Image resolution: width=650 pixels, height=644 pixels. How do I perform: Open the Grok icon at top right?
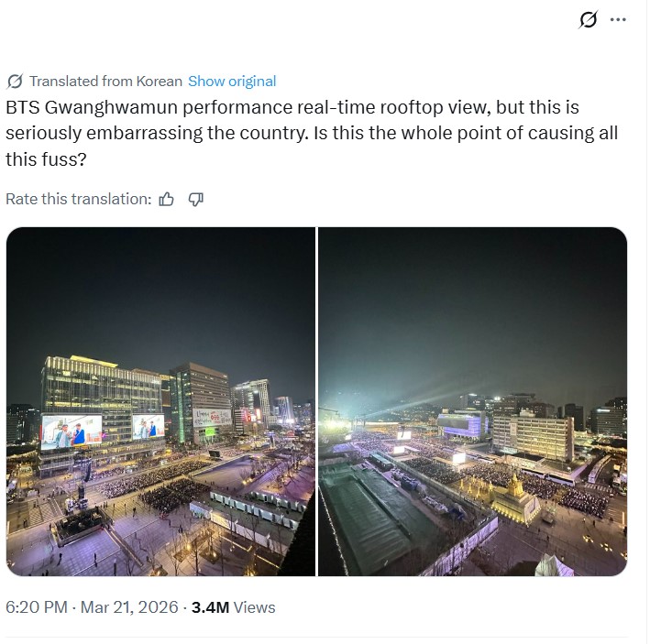(x=589, y=19)
